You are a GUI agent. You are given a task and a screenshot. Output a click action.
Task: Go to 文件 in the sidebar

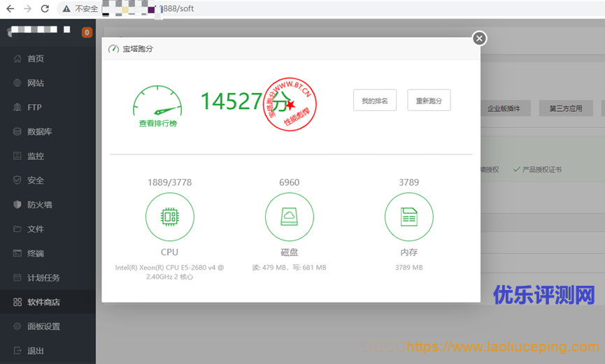[x=48, y=228]
